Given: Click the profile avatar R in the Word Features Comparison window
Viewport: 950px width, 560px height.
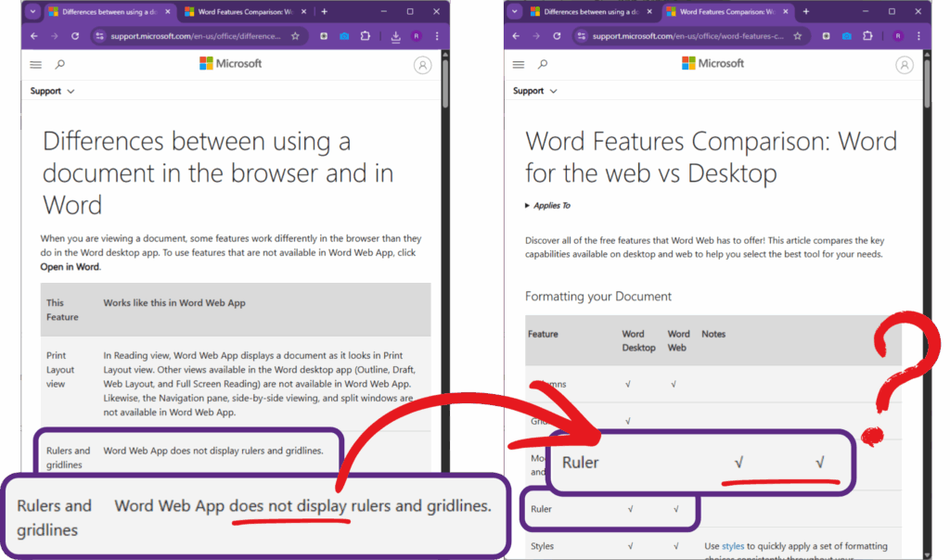Looking at the screenshot, I should point(897,36).
